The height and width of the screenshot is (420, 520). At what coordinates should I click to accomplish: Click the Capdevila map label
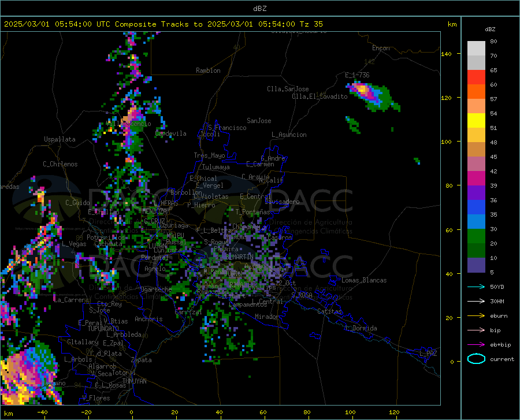point(171,133)
